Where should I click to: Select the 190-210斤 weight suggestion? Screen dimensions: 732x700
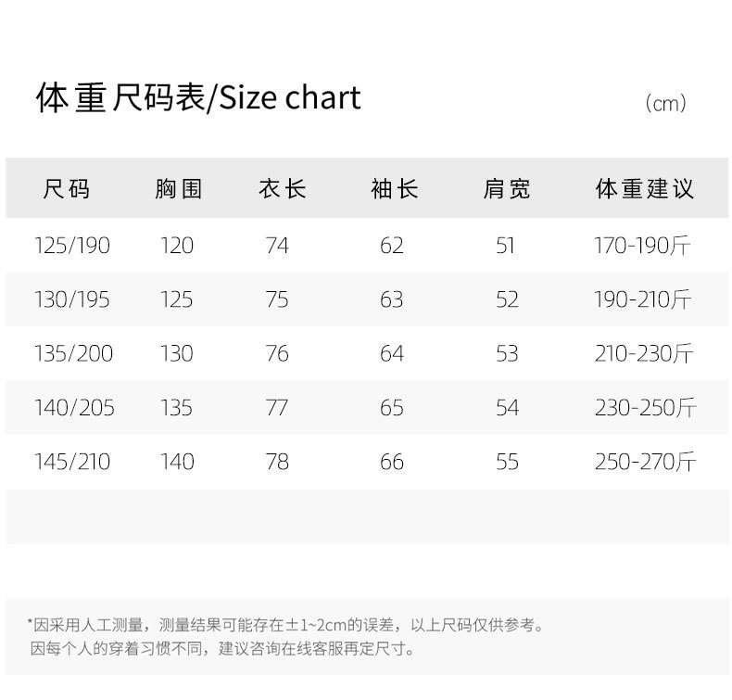[x=643, y=299]
